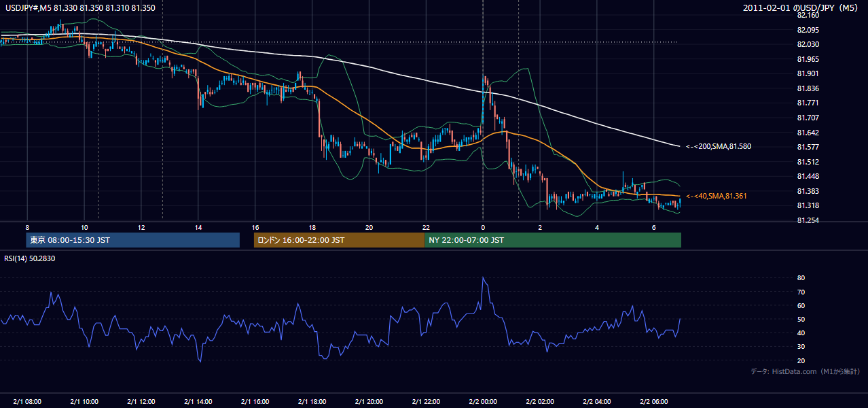The image size is (868, 408).
Task: Click the hour 14 label under price chart
Action: coord(198,227)
